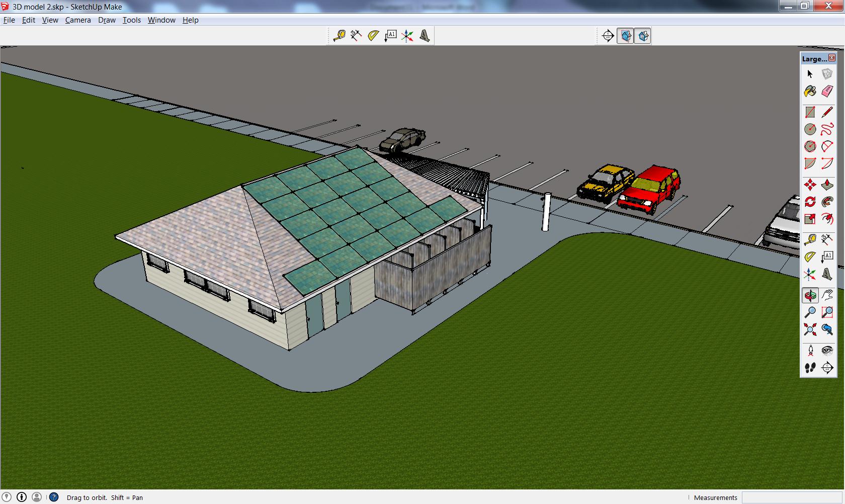Viewport: 845px width, 504px height.
Task: Activate the pink Eraser tool
Action: (827, 91)
